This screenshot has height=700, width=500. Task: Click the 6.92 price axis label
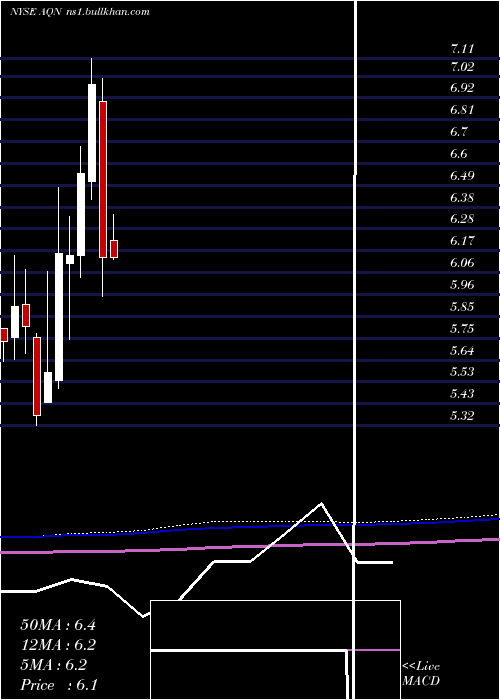(x=462, y=88)
